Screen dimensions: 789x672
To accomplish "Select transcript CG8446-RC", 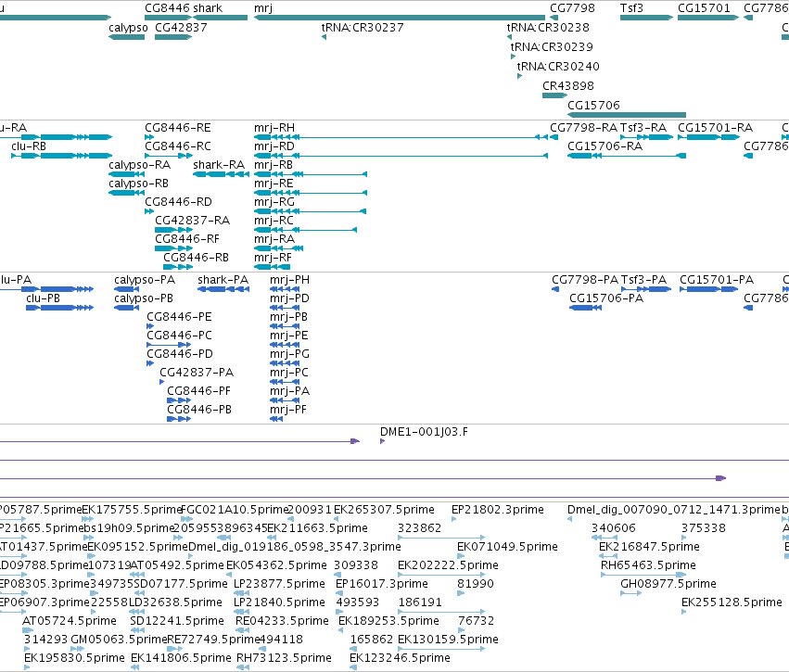I will coord(169,156).
